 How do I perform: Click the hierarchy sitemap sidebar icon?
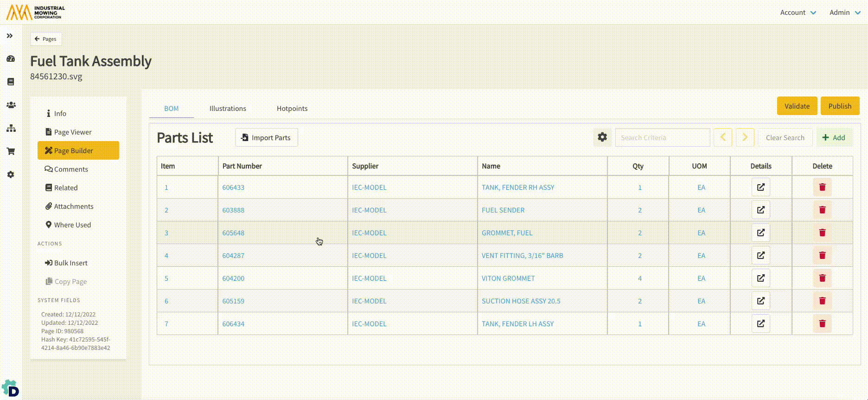coord(11,129)
